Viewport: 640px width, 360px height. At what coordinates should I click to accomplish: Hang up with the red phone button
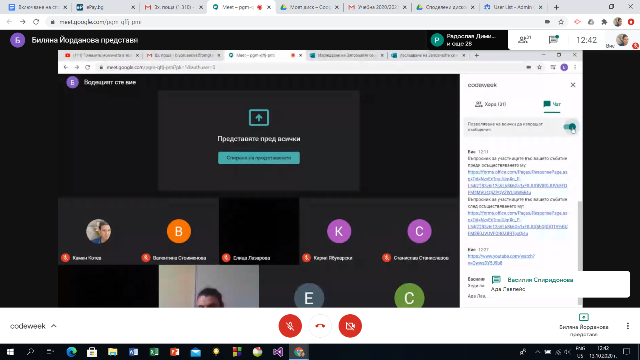320,326
